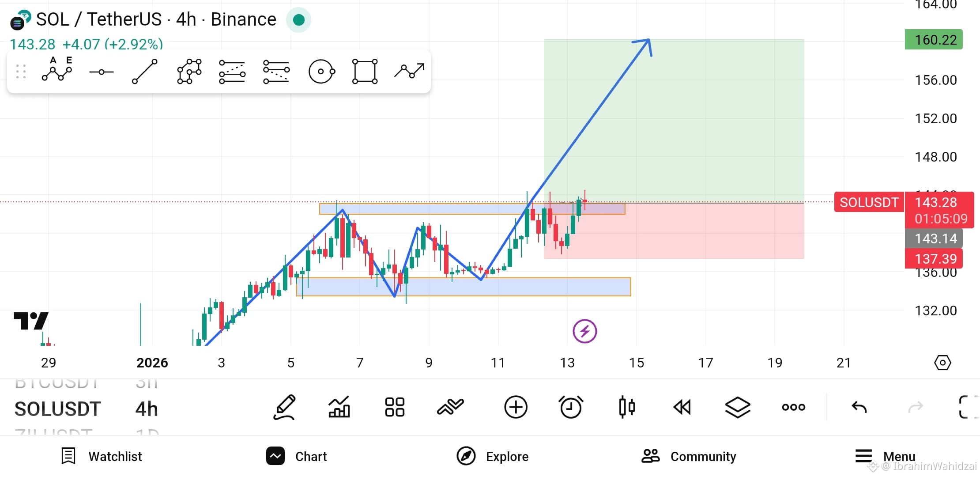The width and height of the screenshot is (980, 477).
Task: Select the SOLUSDT 4h watchlist entry
Action: (x=86, y=409)
